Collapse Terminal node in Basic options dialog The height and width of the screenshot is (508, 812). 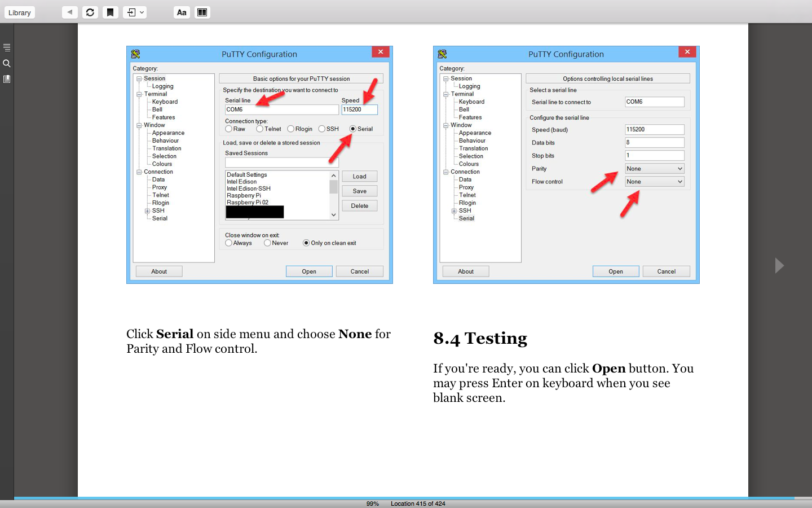pyautogui.click(x=139, y=94)
